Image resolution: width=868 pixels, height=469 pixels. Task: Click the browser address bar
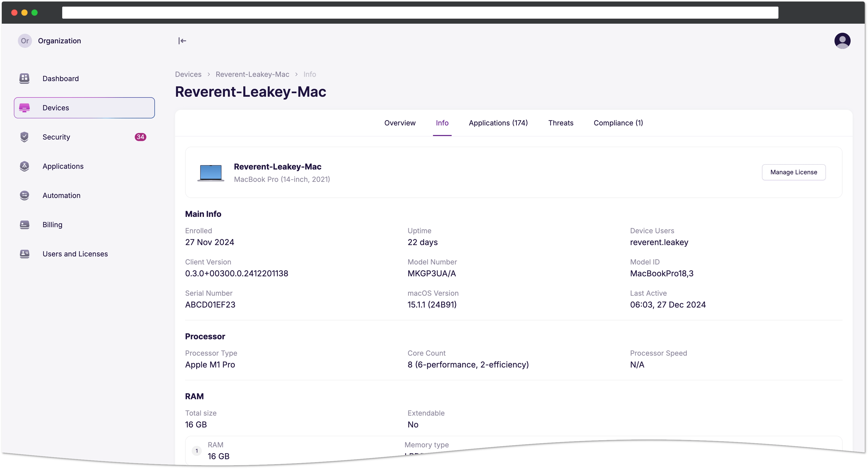pos(420,12)
